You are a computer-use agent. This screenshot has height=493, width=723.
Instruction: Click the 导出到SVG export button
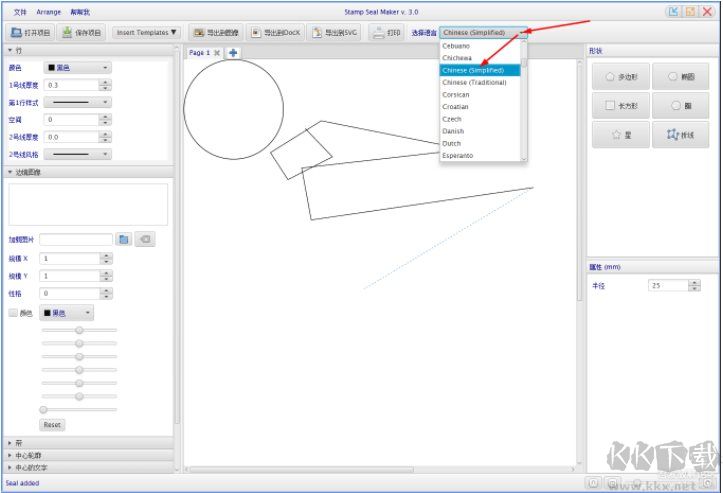point(335,33)
